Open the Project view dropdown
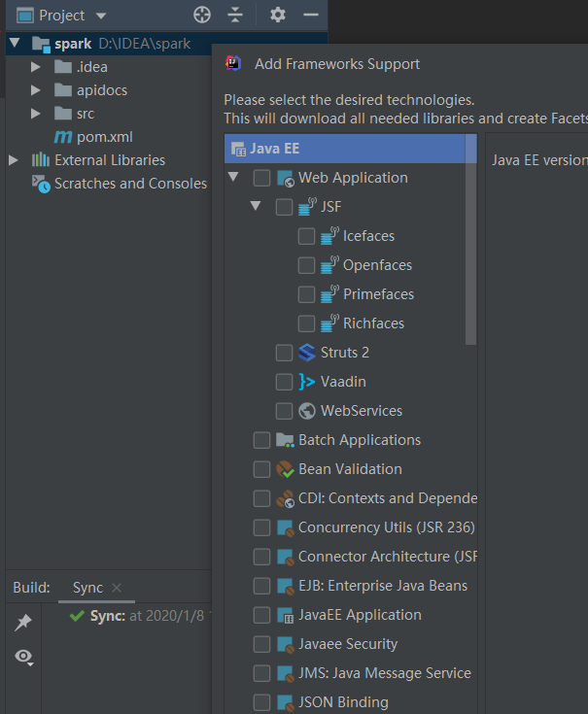Screen dimensions: 588x714 (x=101, y=17)
